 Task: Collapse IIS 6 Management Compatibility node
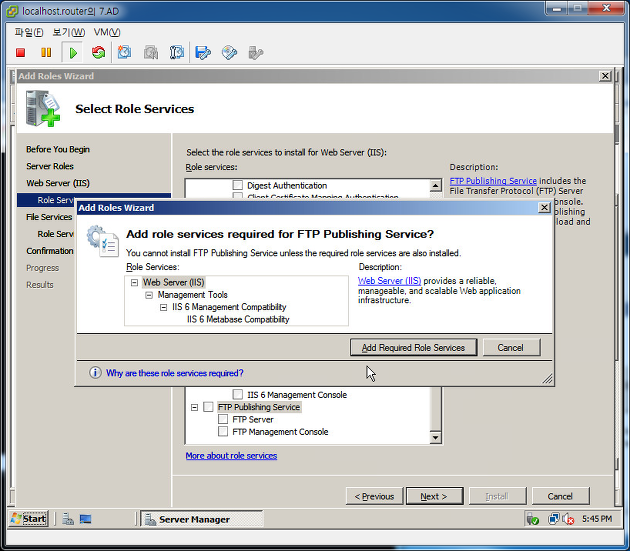coord(163,308)
